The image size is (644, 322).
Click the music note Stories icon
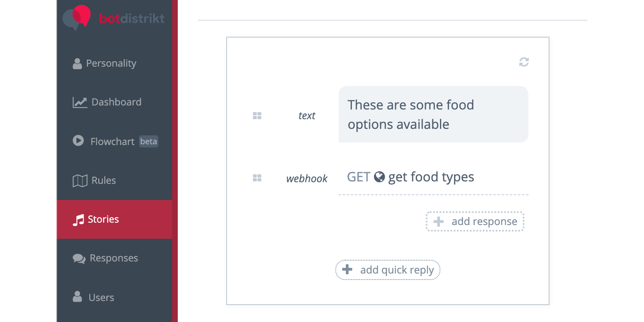click(x=78, y=219)
